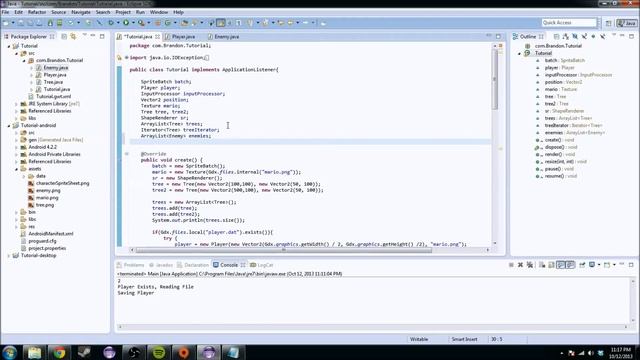
Task: Toggle Hide Local Types in Outline toolbar
Action: tap(602, 36)
